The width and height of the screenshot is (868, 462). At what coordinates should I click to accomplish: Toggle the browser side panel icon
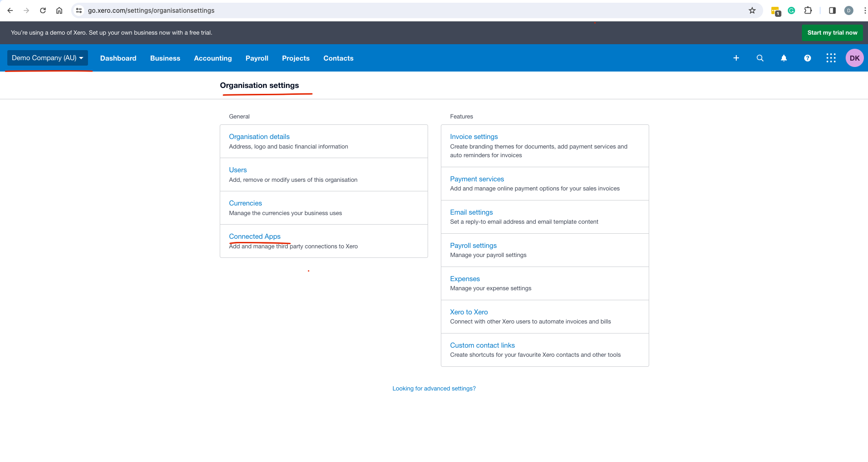(832, 10)
